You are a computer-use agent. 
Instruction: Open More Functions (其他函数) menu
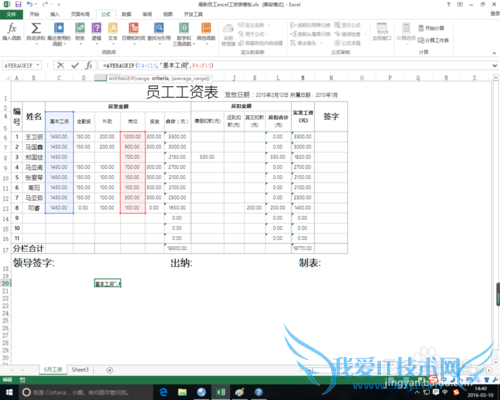click(x=206, y=33)
